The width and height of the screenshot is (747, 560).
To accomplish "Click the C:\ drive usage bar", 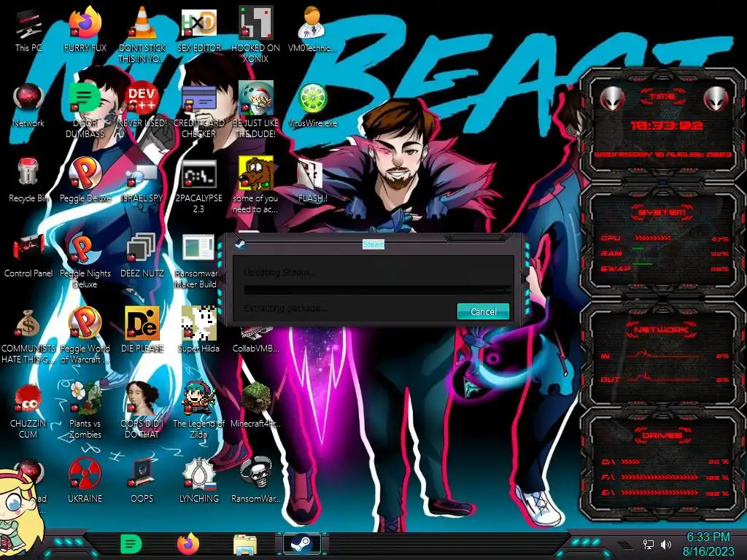I will [630, 462].
